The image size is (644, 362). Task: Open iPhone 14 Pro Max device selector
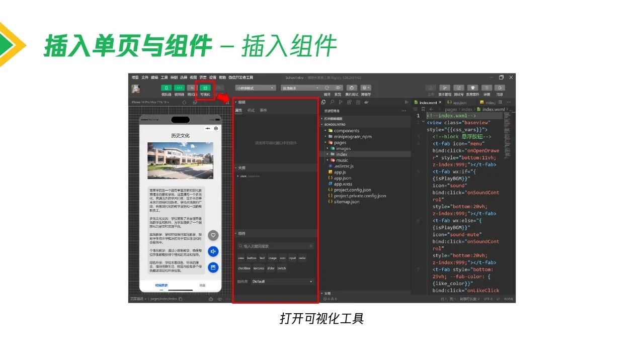point(150,102)
